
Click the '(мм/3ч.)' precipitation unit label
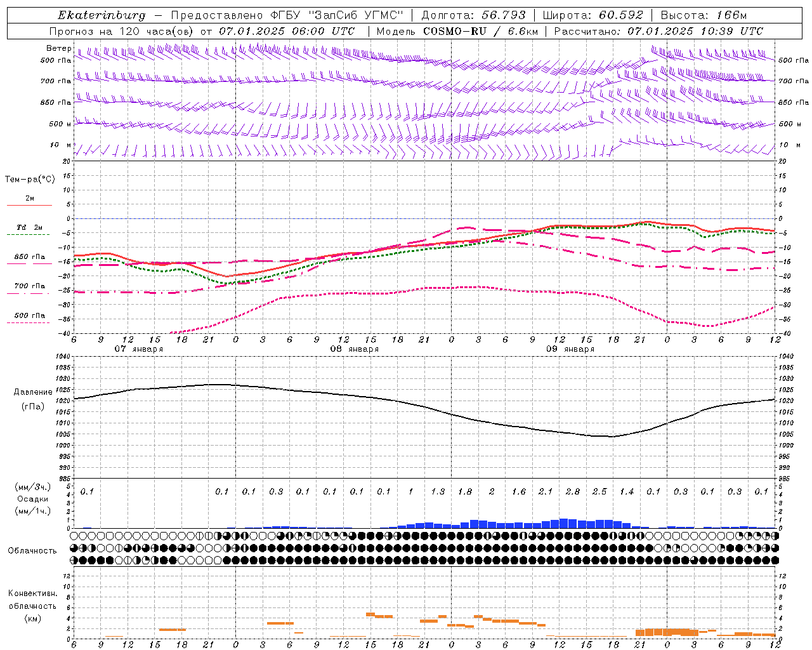[x=33, y=487]
